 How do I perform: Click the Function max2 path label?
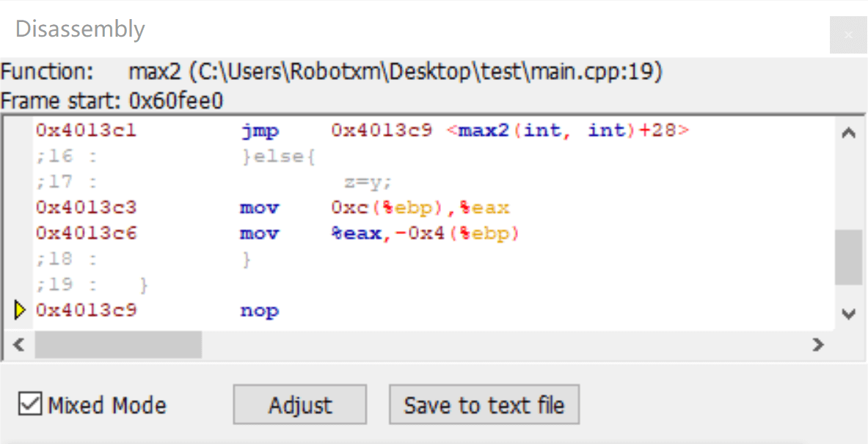coord(395,72)
